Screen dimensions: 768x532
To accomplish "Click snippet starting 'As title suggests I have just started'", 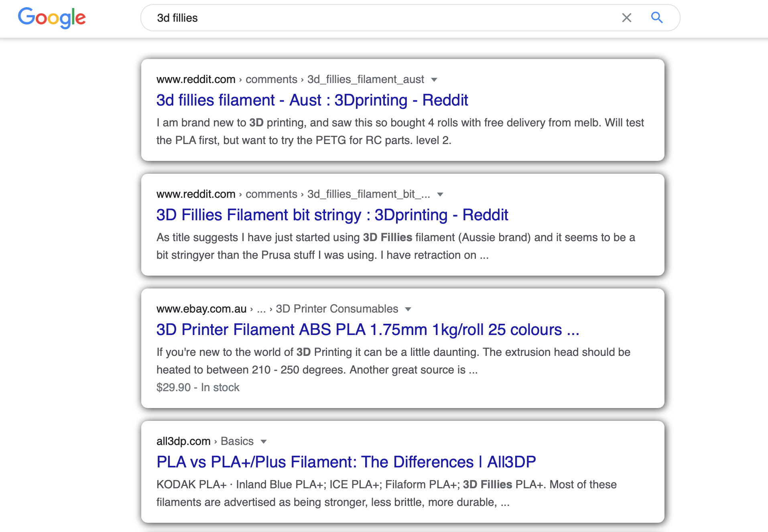I will coord(396,246).
